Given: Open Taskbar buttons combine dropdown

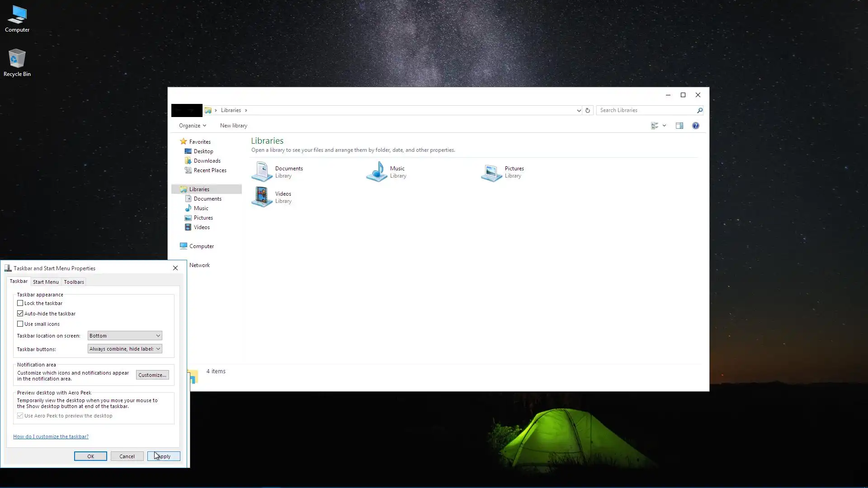Looking at the screenshot, I should [125, 349].
